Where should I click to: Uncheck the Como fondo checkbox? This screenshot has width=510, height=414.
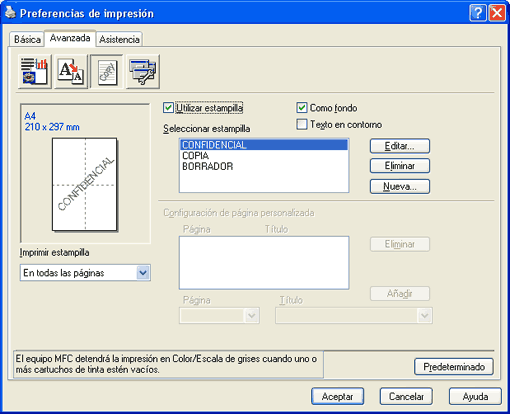(302, 108)
